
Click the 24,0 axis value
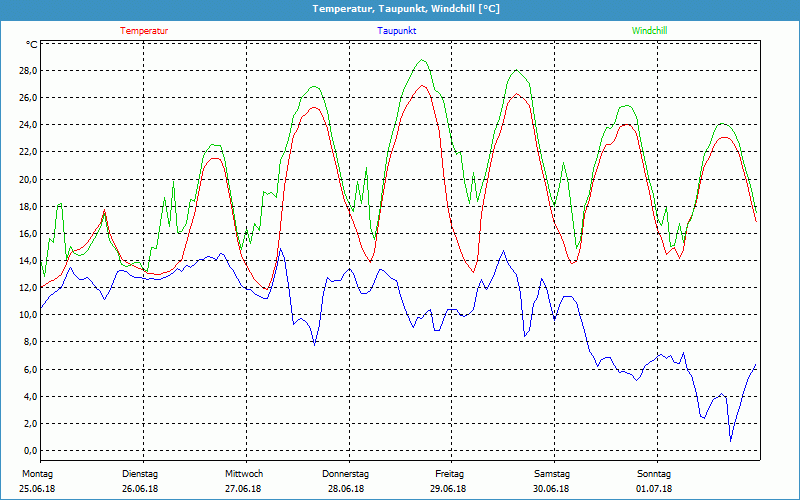tap(28, 124)
